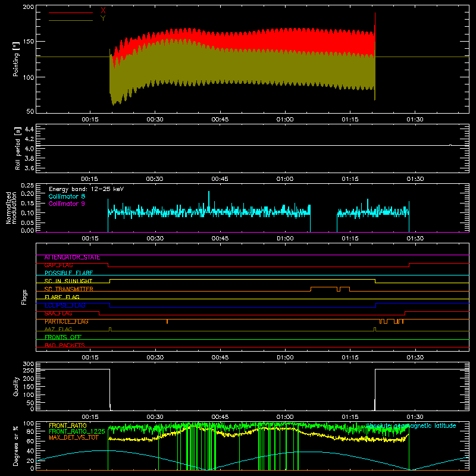Image resolution: width=476 pixels, height=476 pixels.
Task: Click the 200 value on Pointing axis
Action: click(28, 7)
